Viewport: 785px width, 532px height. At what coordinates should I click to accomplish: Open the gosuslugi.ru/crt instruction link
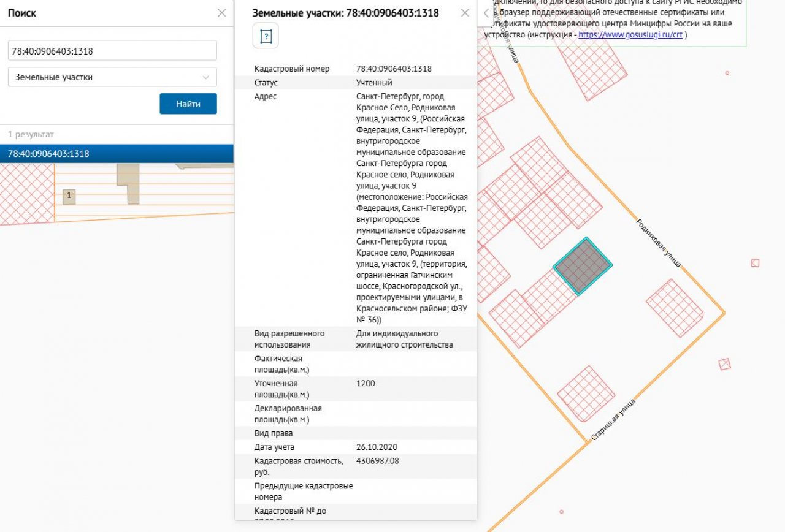click(630, 35)
